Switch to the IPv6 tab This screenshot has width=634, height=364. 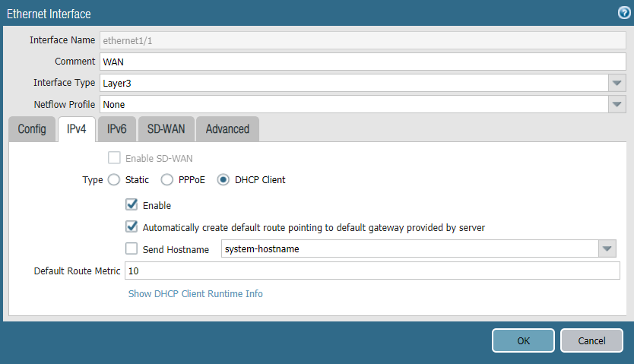[117, 129]
